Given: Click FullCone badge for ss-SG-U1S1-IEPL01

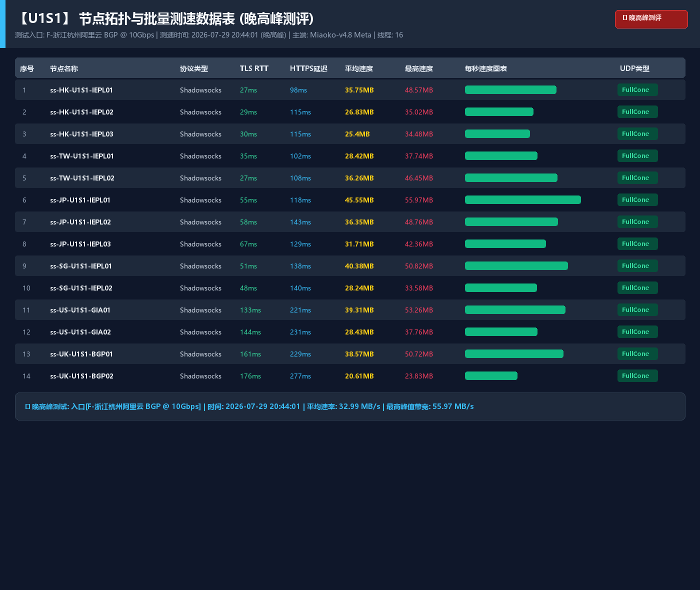Looking at the screenshot, I should (x=637, y=266).
